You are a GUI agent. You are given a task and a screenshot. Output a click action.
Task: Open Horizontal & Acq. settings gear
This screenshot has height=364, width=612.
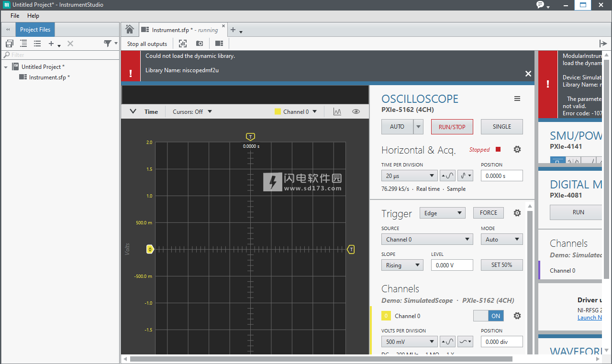click(517, 149)
